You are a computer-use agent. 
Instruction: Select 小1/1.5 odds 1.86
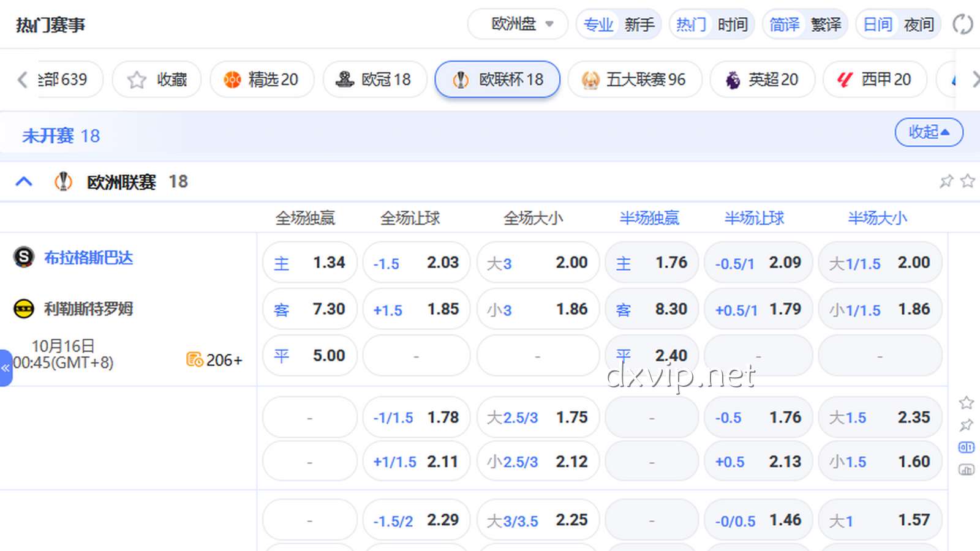point(880,309)
